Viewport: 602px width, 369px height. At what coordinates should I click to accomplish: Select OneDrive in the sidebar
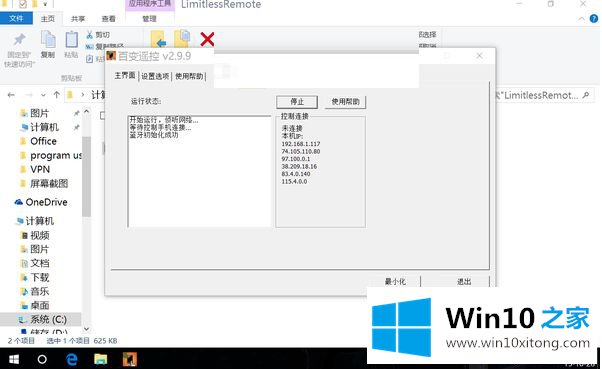pyautogui.click(x=46, y=202)
